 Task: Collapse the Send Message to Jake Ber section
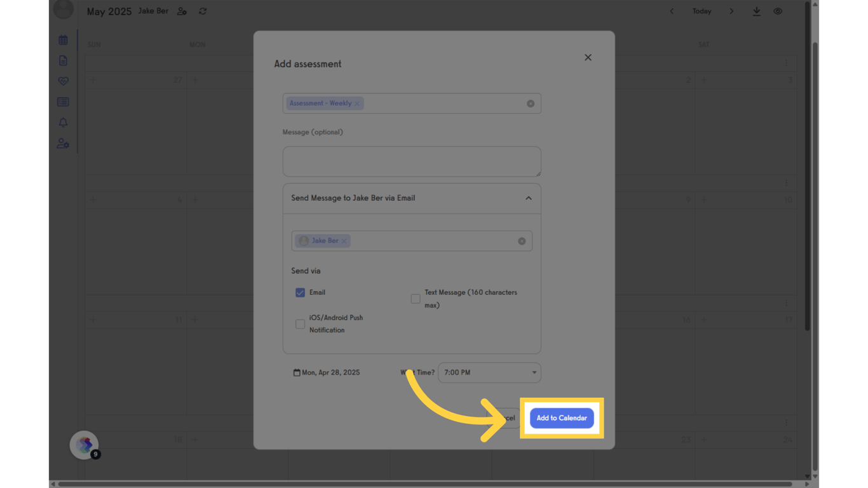coord(529,198)
